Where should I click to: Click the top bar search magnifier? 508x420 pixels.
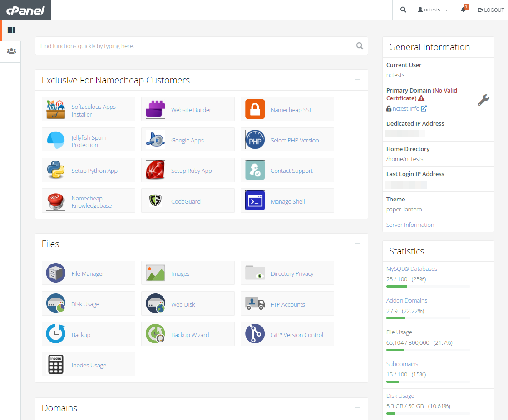tap(403, 10)
